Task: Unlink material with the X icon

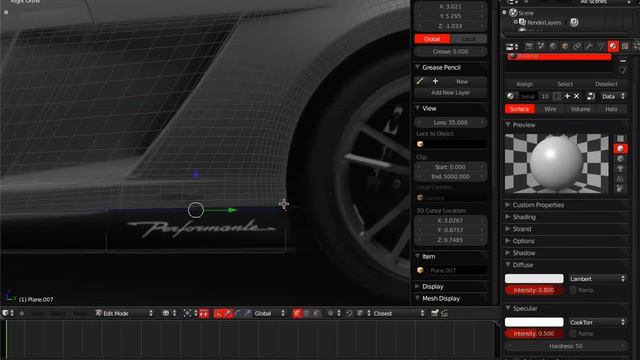Action: tap(577, 96)
